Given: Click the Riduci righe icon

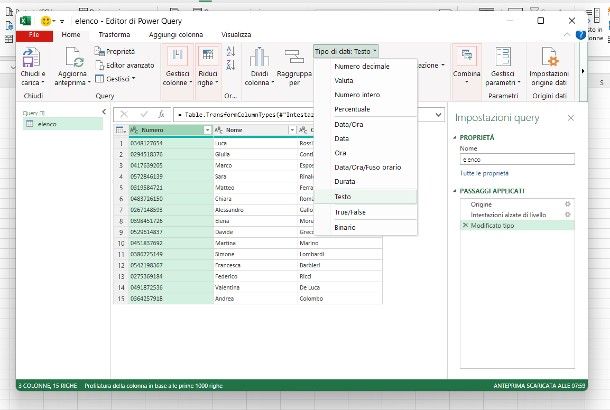Looking at the screenshot, I should click(208, 56).
